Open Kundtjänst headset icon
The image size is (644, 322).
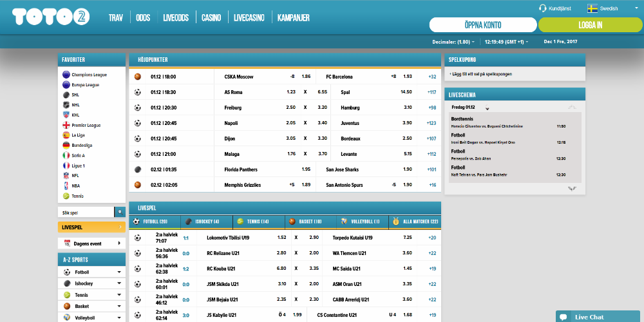point(542,8)
